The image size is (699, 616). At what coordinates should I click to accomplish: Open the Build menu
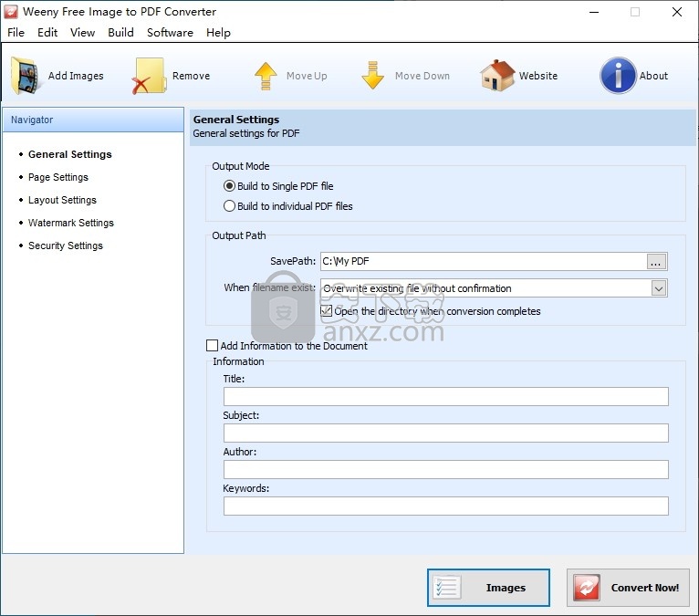point(120,33)
